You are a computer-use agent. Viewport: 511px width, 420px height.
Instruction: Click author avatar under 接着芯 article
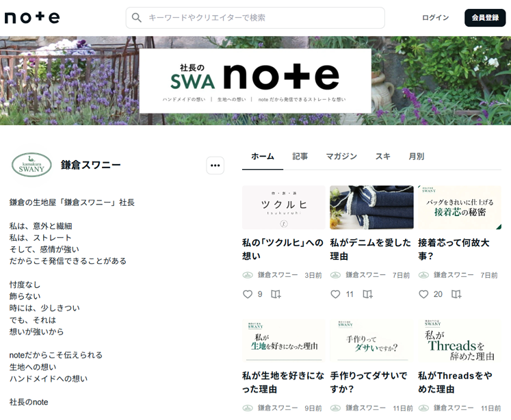(423, 275)
